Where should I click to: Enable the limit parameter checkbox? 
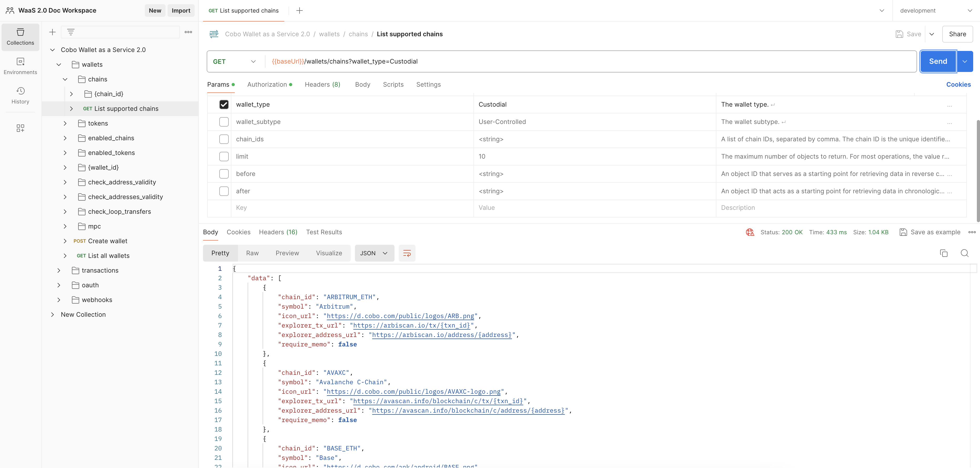pos(224,156)
